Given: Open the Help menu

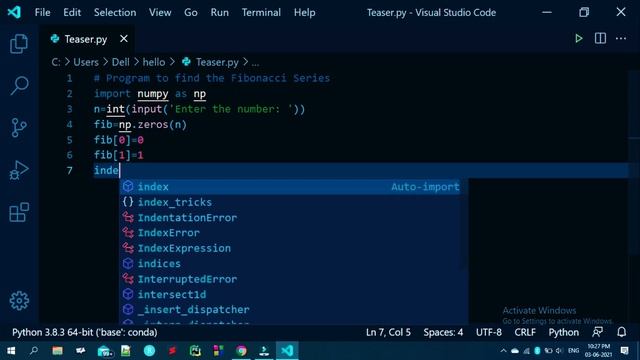Looking at the screenshot, I should pyautogui.click(x=304, y=12).
